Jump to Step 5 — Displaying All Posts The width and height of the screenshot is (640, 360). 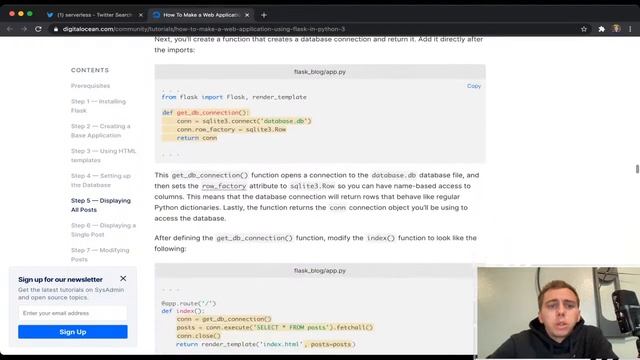[x=101, y=205]
